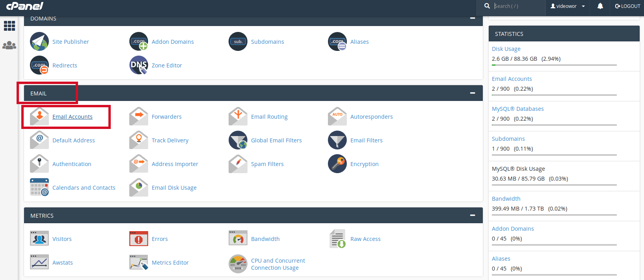Image resolution: width=644 pixels, height=280 pixels.
Task: Open the Email Disk Usage icon
Action: pos(139,187)
